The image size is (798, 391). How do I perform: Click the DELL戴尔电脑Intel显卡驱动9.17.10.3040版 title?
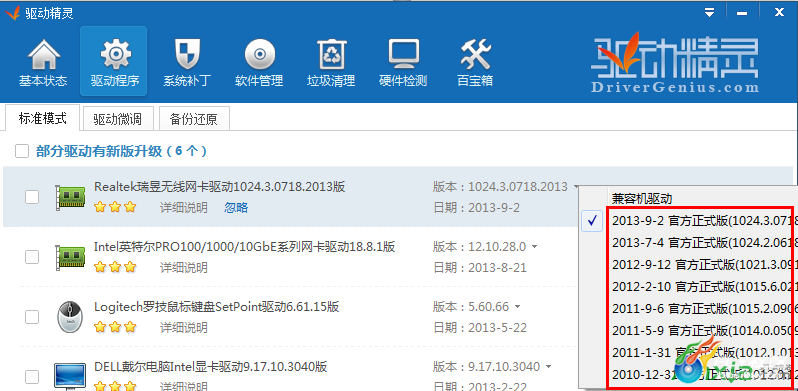tap(211, 367)
